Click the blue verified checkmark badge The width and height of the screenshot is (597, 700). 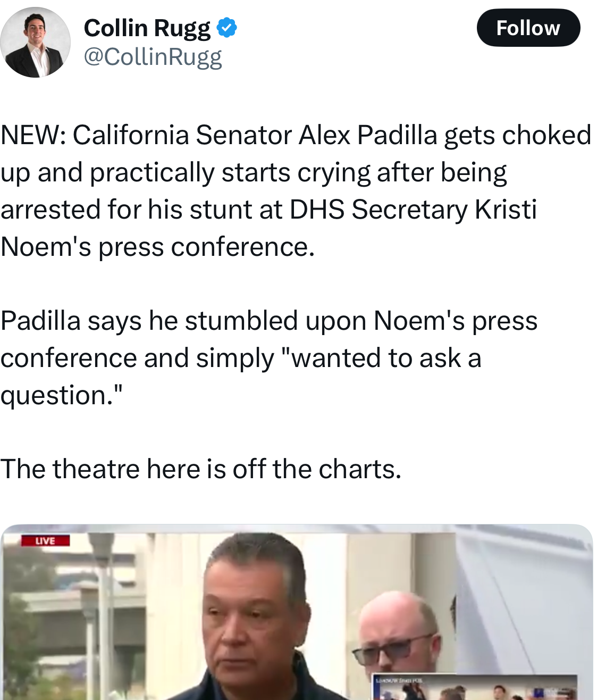[x=227, y=28]
